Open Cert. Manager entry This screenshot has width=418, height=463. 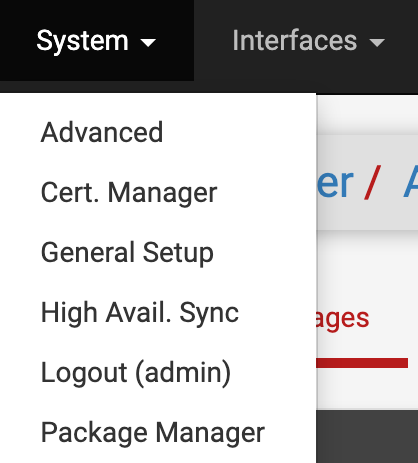tap(158, 192)
